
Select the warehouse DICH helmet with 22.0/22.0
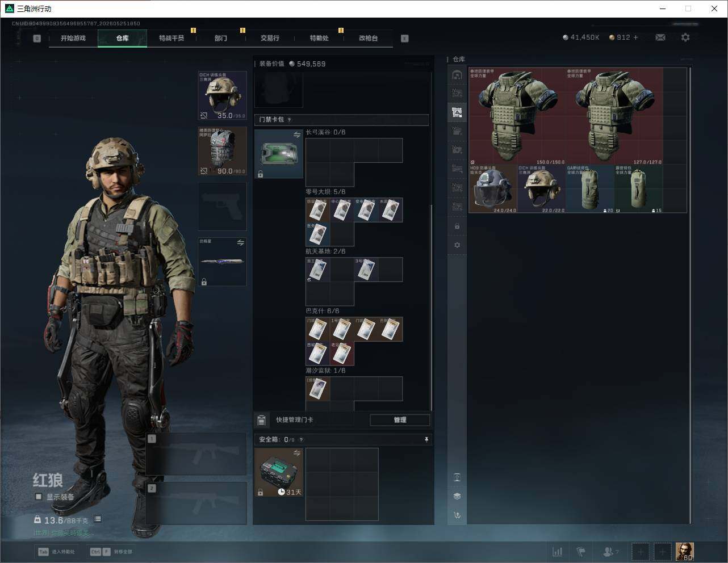pyautogui.click(x=542, y=189)
